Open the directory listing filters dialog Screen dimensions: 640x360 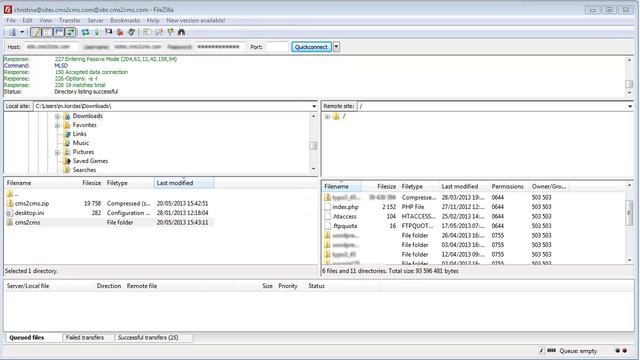(x=147, y=32)
